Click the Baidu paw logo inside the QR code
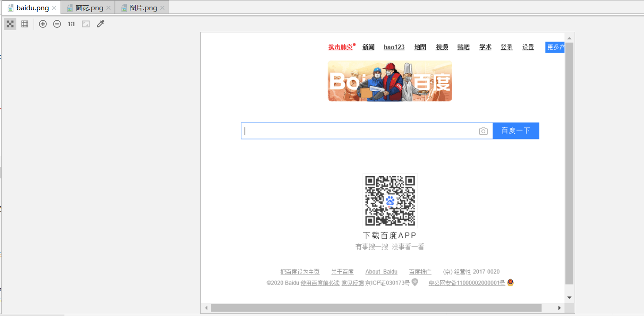Screen dimensions: 644x316 click(x=389, y=200)
